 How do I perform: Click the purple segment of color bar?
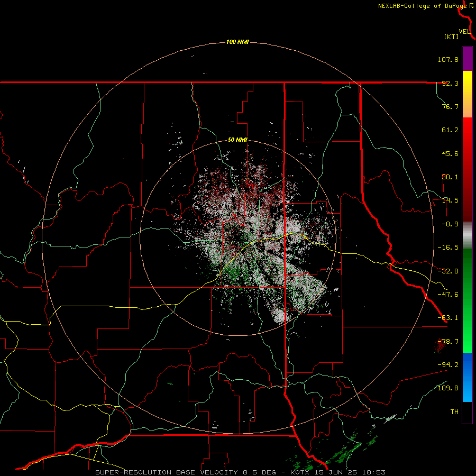coord(467,59)
